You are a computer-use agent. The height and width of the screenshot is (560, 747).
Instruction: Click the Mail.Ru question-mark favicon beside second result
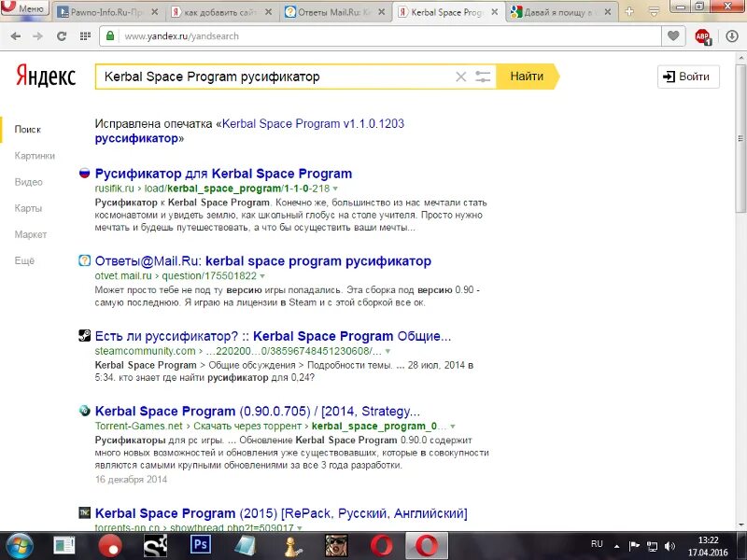84,260
